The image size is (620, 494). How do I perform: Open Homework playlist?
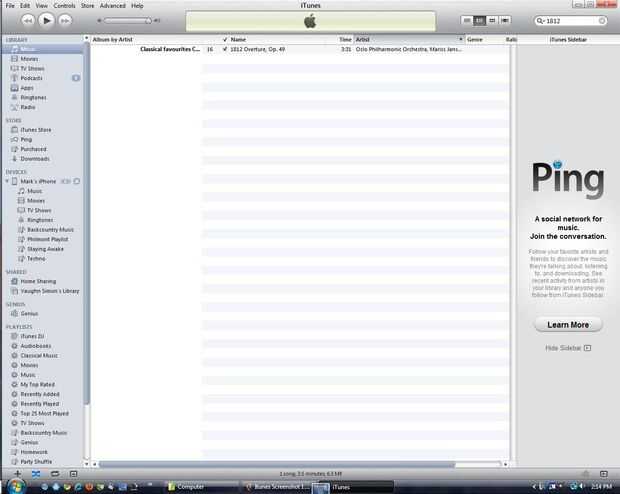(34, 452)
